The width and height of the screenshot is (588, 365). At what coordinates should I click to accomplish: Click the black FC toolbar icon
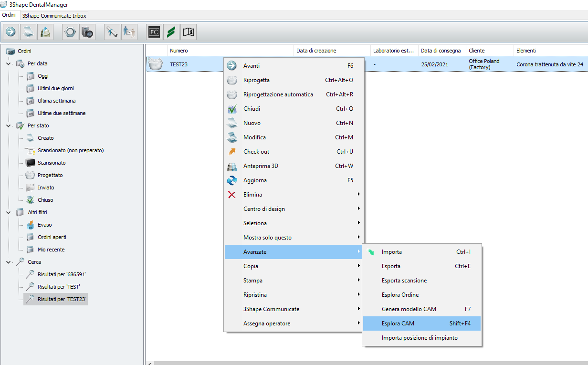[154, 32]
